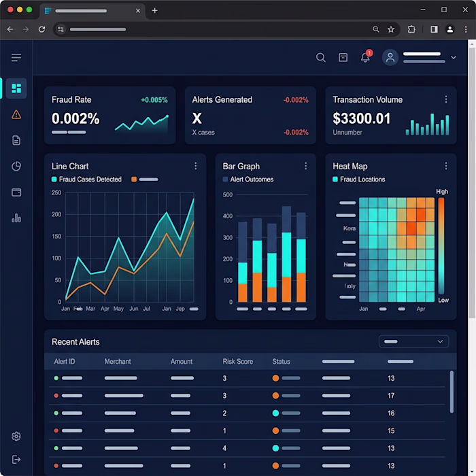
Task: Click the browser forward arrow
Action: click(26, 29)
